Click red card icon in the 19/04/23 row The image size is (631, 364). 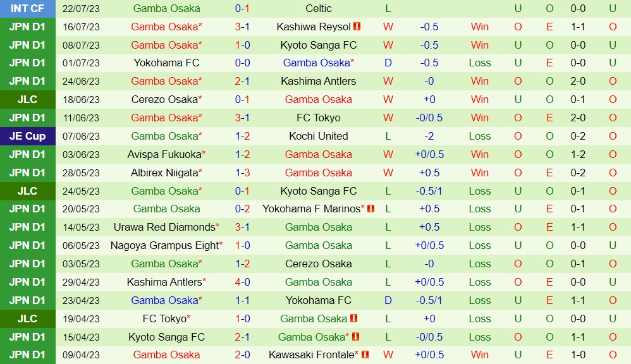354,318
